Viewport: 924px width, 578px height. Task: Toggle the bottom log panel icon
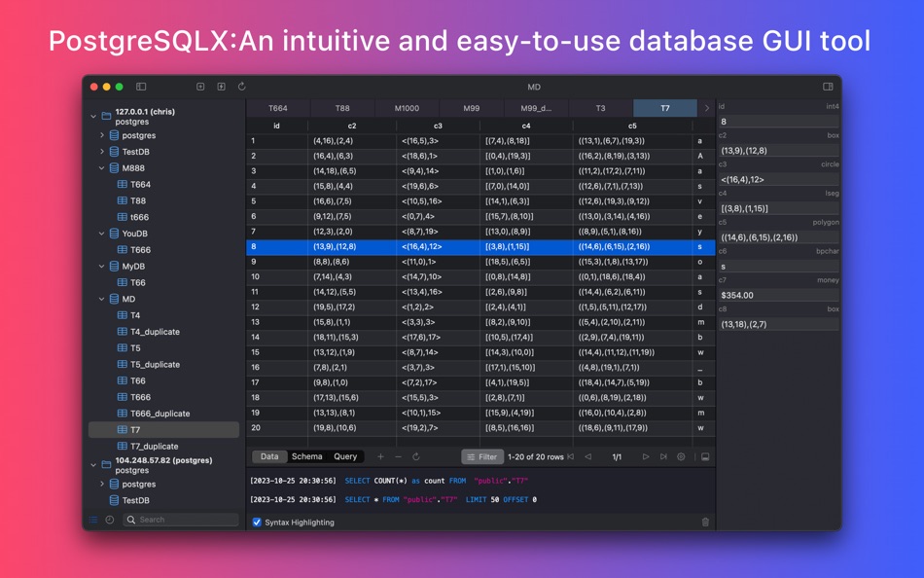pos(705,457)
